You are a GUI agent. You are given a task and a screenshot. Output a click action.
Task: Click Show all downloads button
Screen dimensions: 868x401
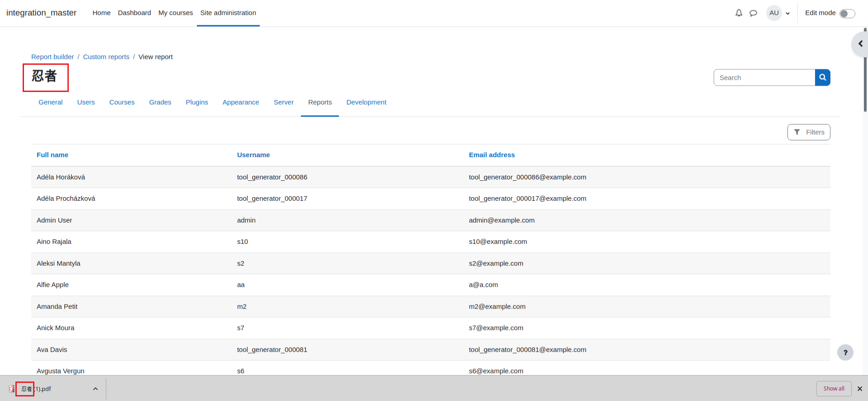point(834,389)
